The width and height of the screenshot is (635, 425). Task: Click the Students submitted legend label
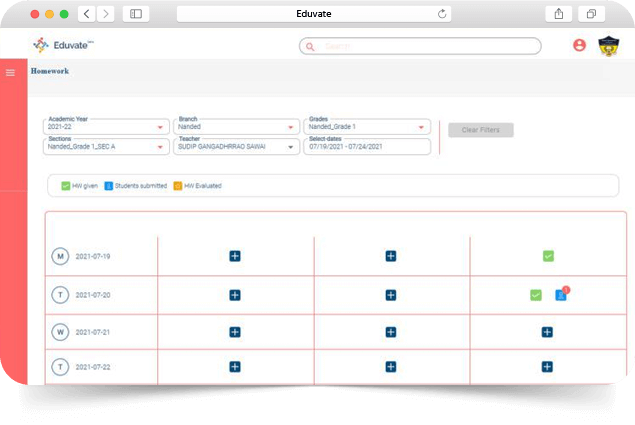tap(141, 186)
